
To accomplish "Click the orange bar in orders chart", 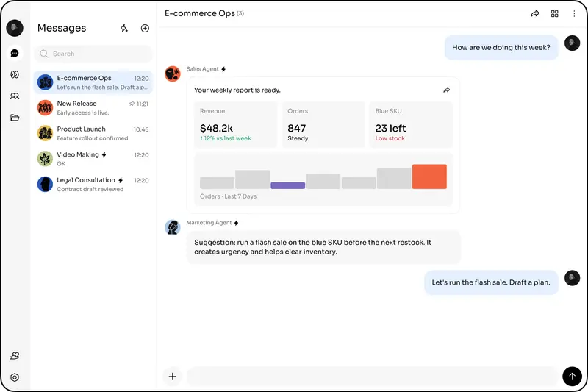I will pyautogui.click(x=429, y=177).
